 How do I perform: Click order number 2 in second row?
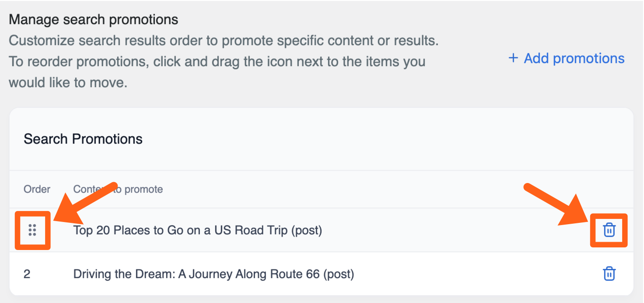[x=27, y=275]
